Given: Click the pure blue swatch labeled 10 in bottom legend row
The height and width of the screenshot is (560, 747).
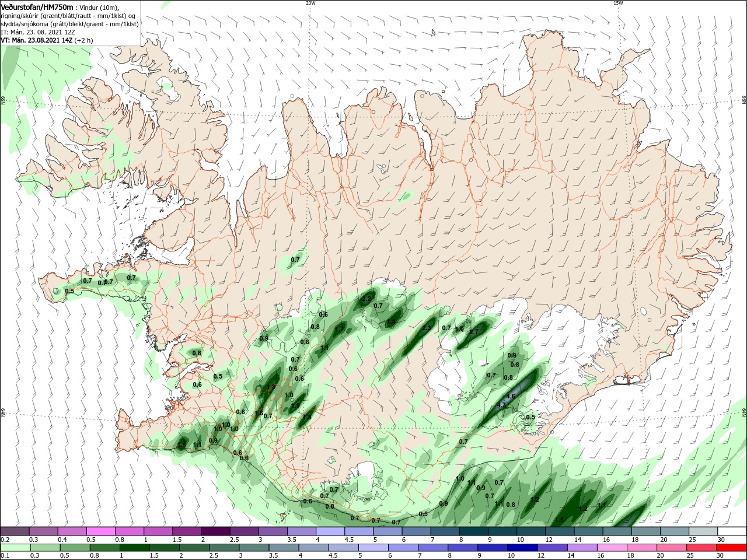Looking at the screenshot, I should tap(522, 548).
